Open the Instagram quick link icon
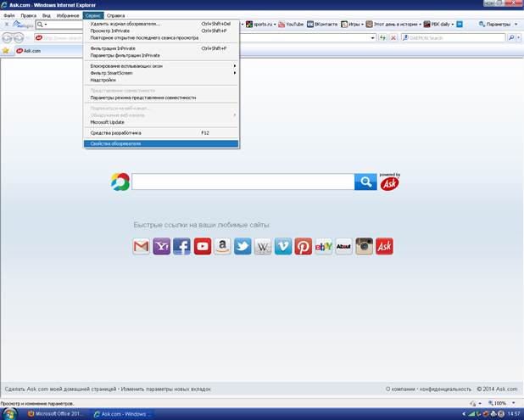 (364, 246)
